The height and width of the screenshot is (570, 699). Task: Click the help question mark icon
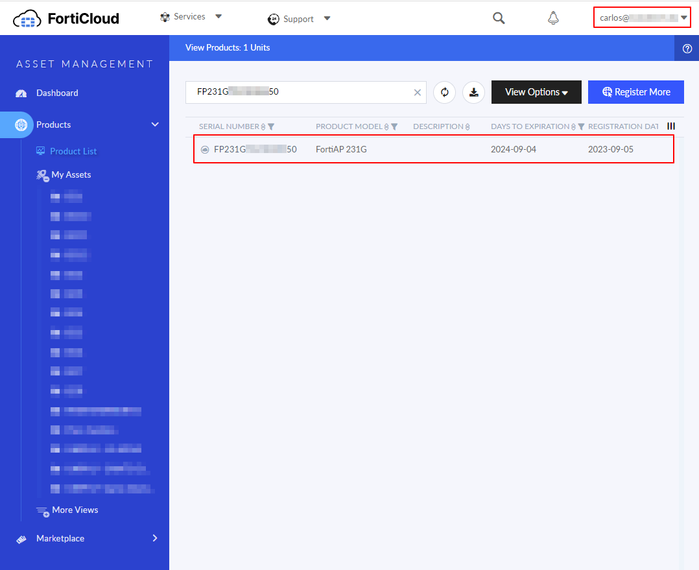point(687,49)
